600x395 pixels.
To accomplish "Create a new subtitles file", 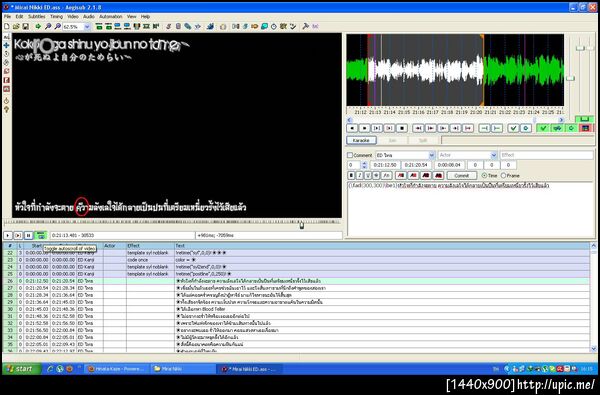I will pyautogui.click(x=7, y=26).
